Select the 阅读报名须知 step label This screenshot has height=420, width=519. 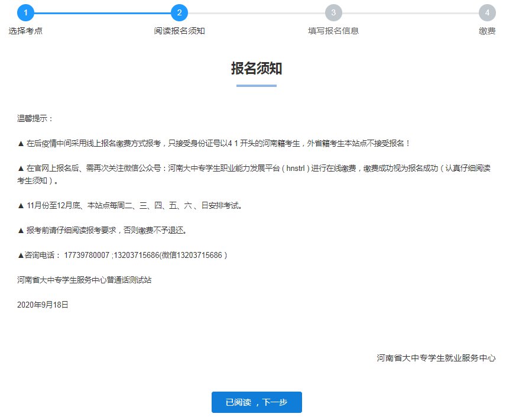(x=179, y=31)
